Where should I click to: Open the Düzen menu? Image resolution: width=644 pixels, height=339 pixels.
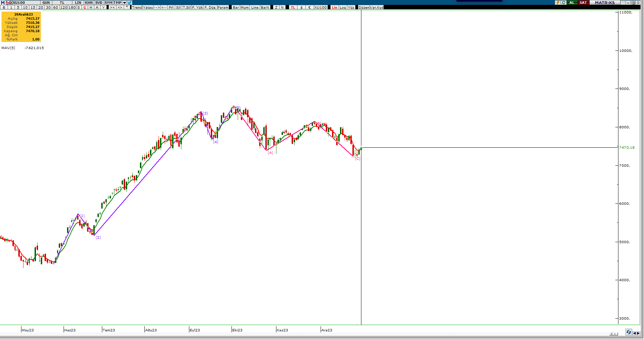click(364, 7)
